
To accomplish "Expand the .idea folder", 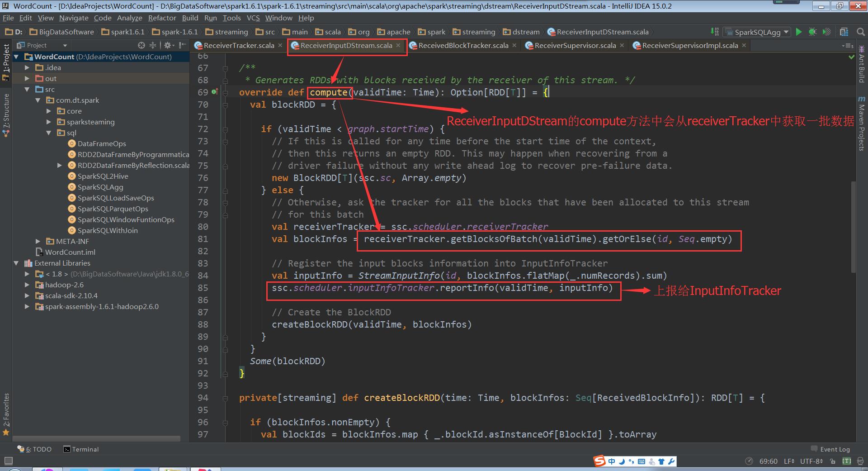I will pos(27,67).
